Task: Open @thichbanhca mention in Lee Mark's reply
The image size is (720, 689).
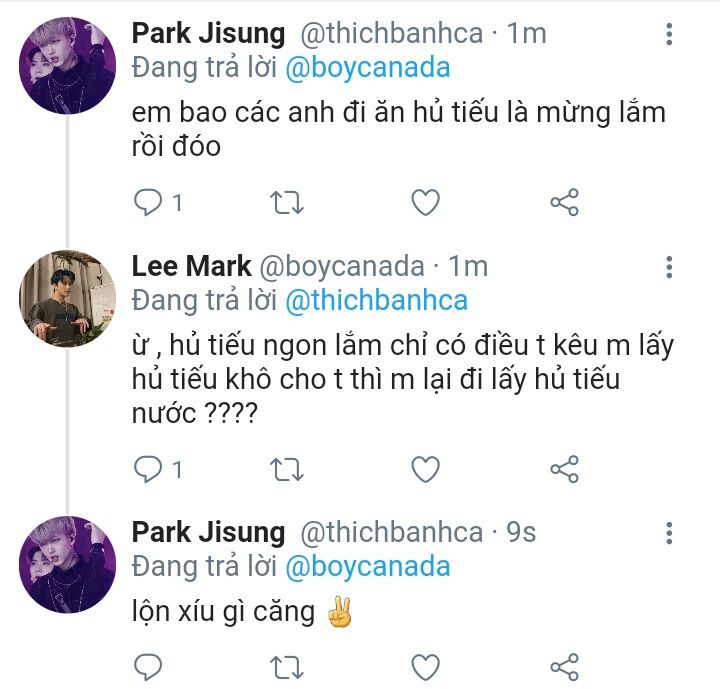Action: tap(376, 300)
